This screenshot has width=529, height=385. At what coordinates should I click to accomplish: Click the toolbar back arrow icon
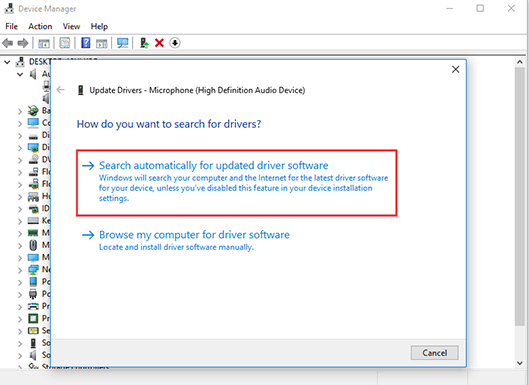7,43
